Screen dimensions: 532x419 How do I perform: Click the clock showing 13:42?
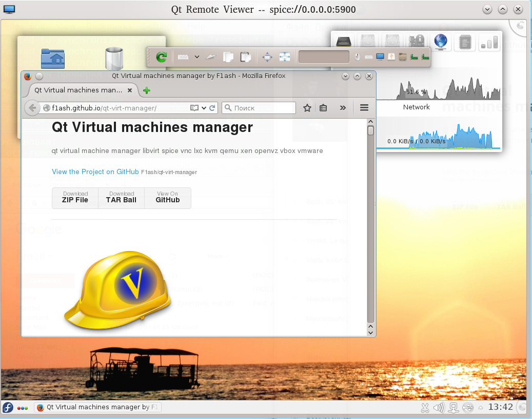(x=500, y=407)
